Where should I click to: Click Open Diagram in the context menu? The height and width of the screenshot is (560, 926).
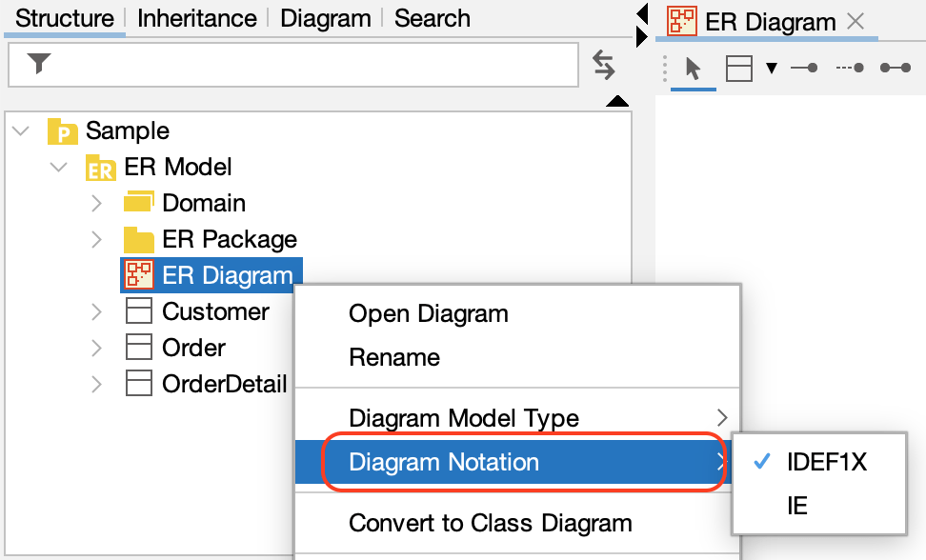pyautogui.click(x=428, y=313)
